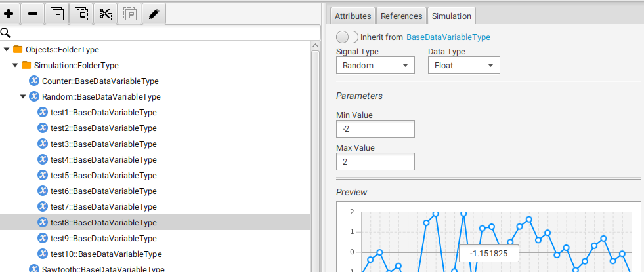Switch to the Attributes tab

click(353, 16)
